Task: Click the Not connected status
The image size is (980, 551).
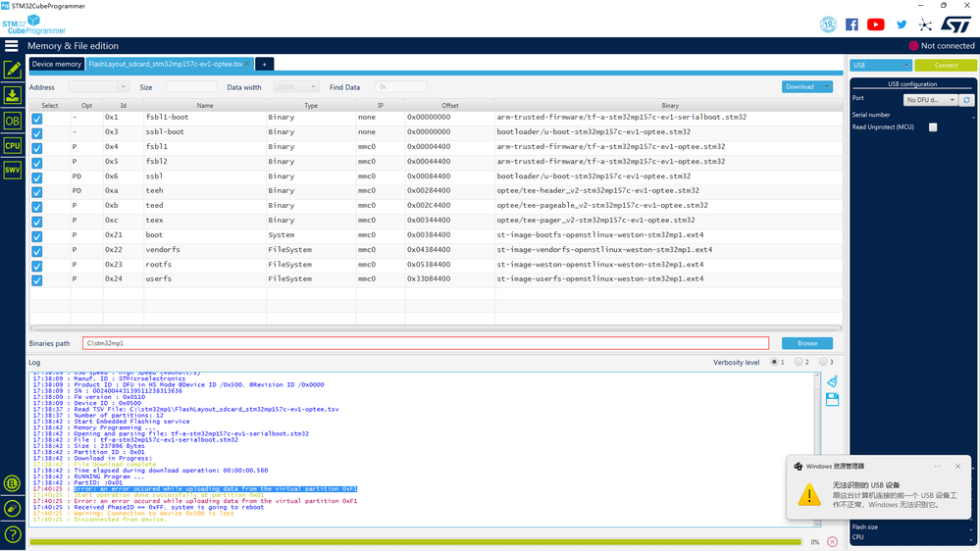Action: [x=942, y=46]
